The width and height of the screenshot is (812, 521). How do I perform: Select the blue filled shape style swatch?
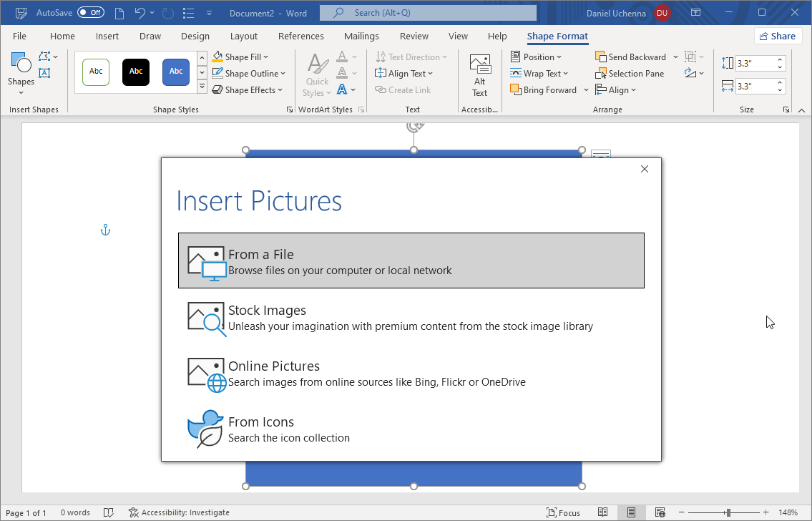click(176, 72)
